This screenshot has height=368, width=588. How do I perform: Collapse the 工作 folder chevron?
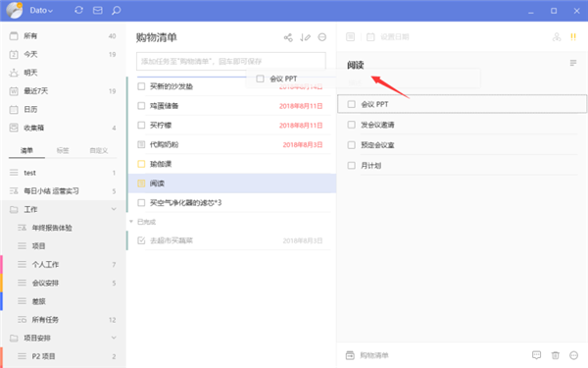tap(114, 209)
